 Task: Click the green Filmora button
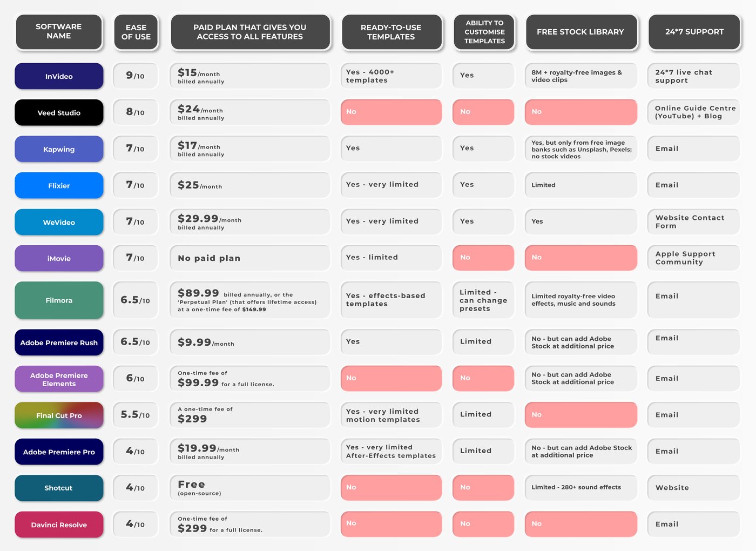click(59, 300)
